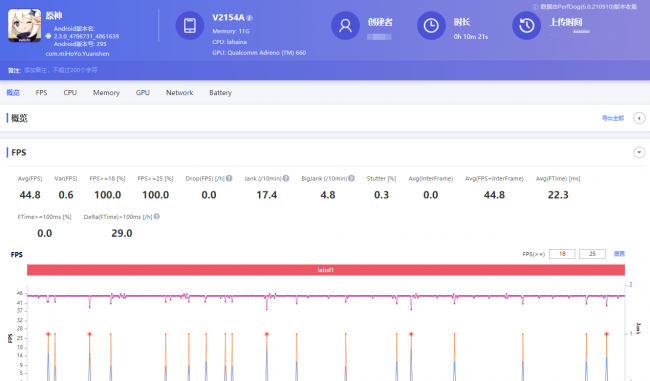
Task: Click the FPS>=18 percentage value 100.0
Action: tap(107, 195)
